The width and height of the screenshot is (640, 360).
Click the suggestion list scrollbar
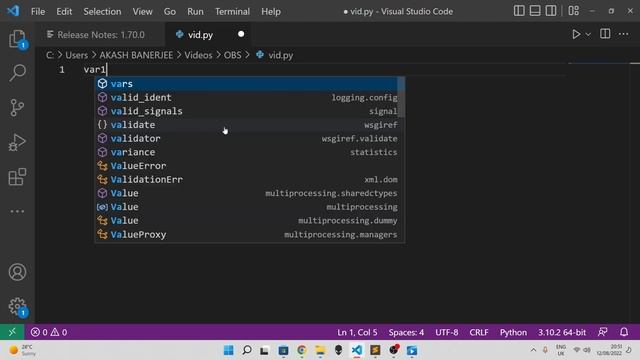(401, 97)
